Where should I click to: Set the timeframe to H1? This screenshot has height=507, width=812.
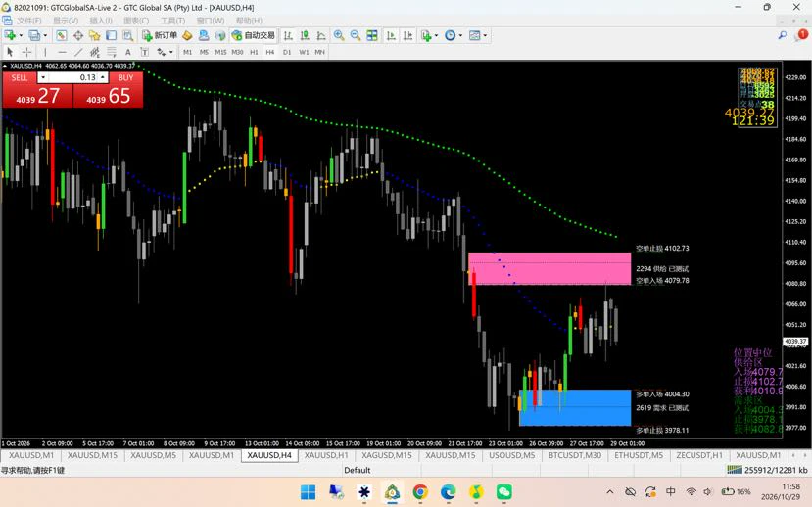[254, 52]
